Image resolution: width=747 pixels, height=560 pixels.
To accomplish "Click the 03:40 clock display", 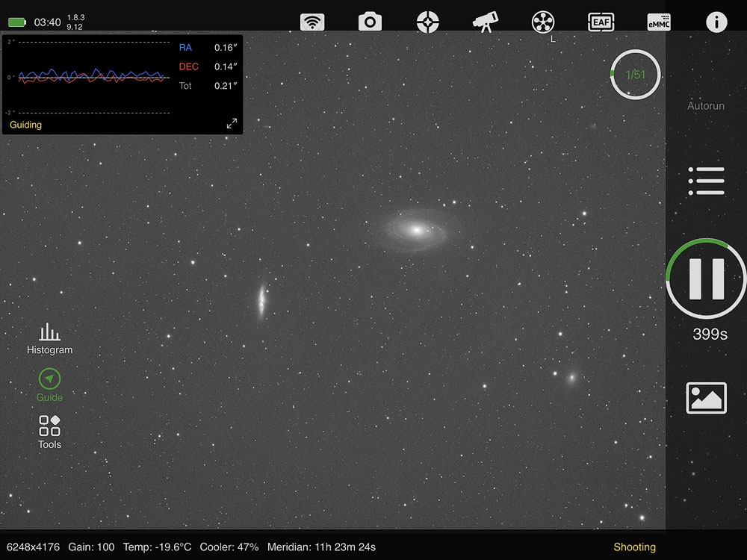I will (47, 22).
